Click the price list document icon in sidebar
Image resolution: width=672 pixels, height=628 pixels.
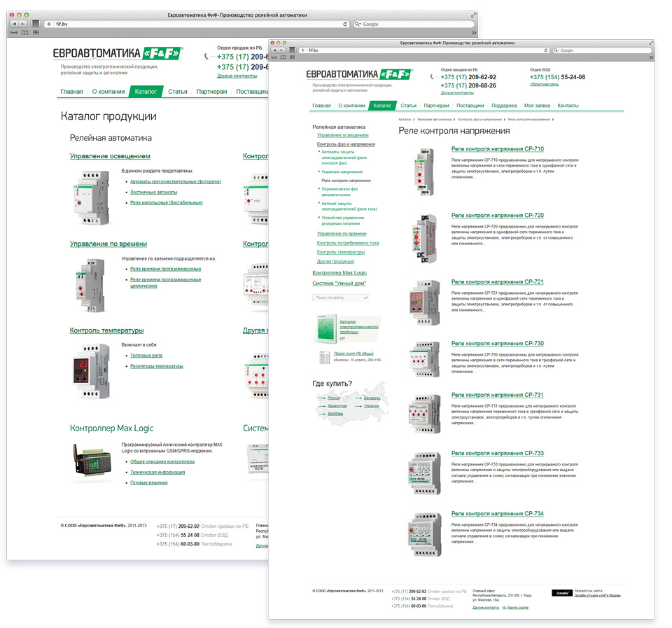(x=324, y=358)
